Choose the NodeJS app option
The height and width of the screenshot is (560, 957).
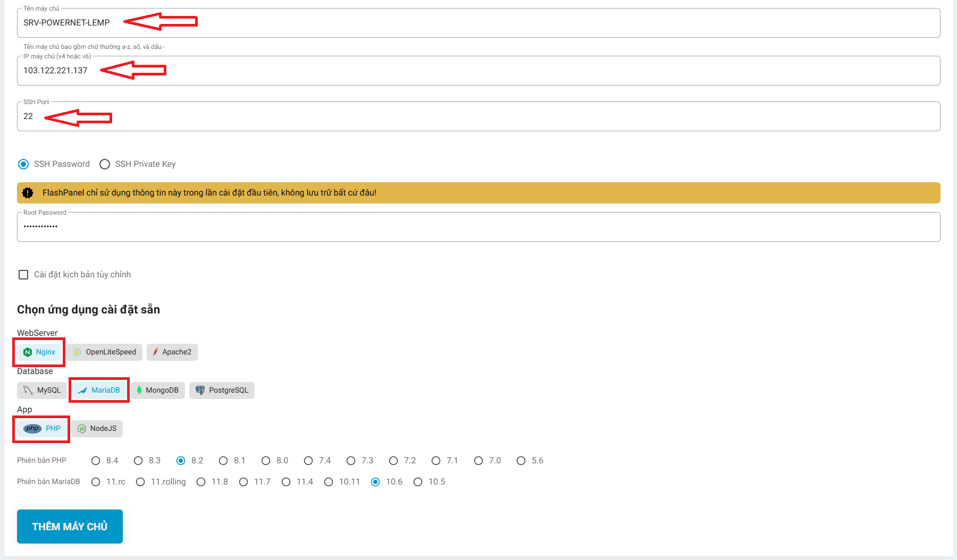point(97,429)
